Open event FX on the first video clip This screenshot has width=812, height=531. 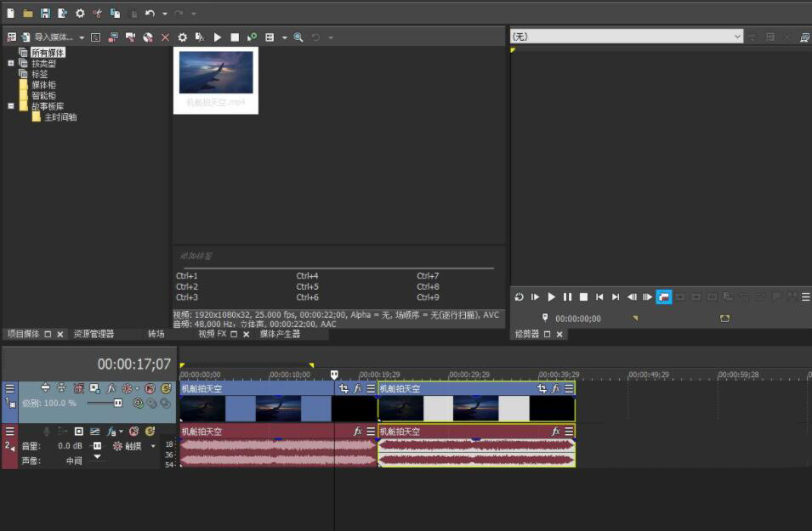[x=357, y=388]
